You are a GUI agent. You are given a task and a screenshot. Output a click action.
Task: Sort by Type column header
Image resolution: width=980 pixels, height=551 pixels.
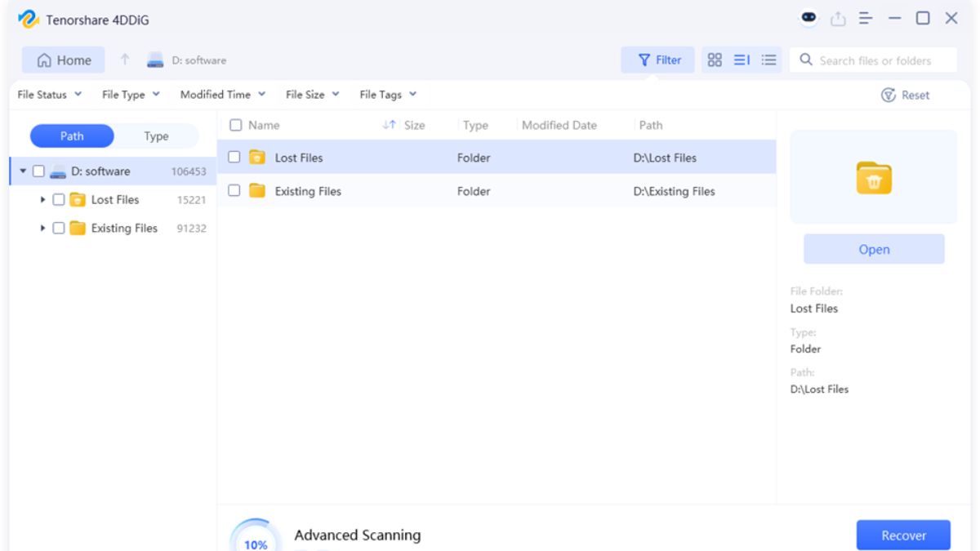pyautogui.click(x=475, y=125)
